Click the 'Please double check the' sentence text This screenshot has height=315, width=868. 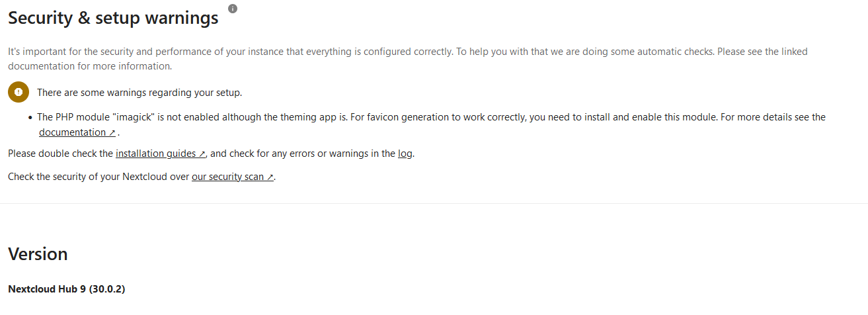[x=61, y=154]
